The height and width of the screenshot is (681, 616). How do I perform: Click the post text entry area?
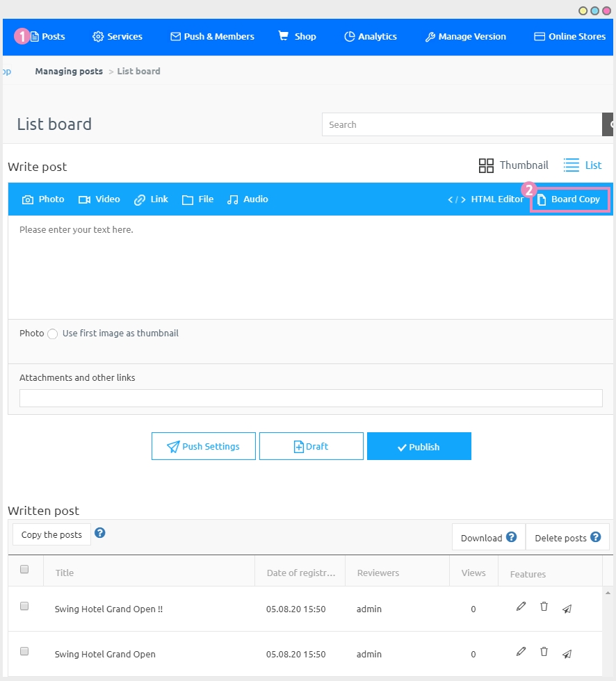310,267
